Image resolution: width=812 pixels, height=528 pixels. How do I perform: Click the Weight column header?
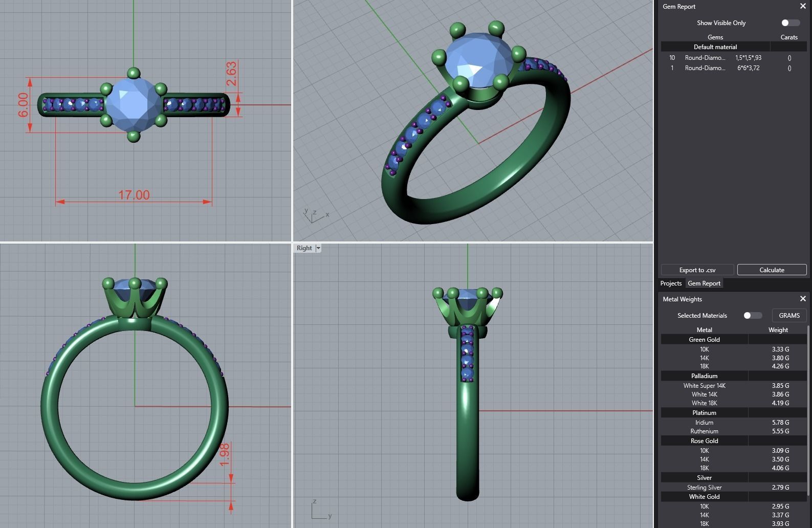[x=778, y=329]
